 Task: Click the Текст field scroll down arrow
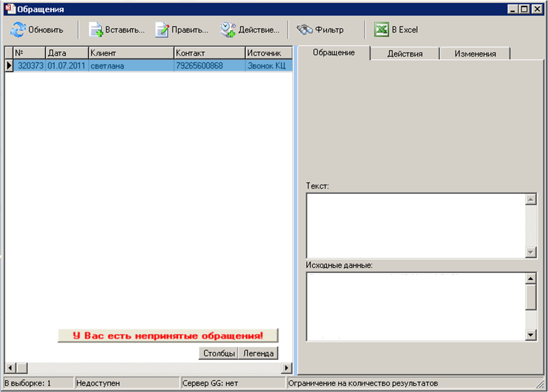coord(531,252)
